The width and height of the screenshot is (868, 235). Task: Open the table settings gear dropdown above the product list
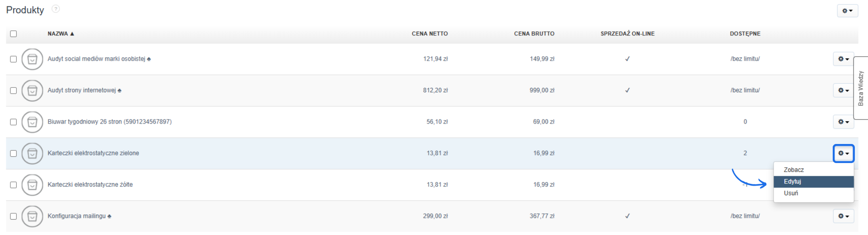tap(847, 11)
